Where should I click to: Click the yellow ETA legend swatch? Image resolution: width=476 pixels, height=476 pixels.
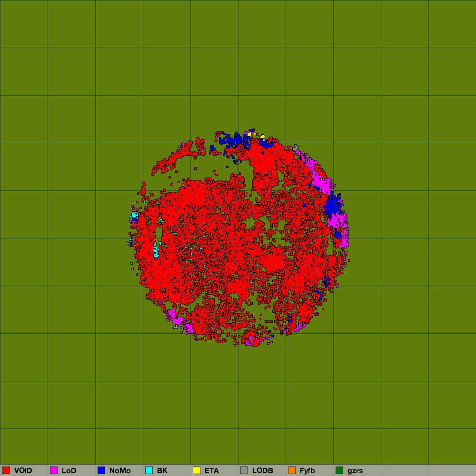pyautogui.click(x=197, y=470)
